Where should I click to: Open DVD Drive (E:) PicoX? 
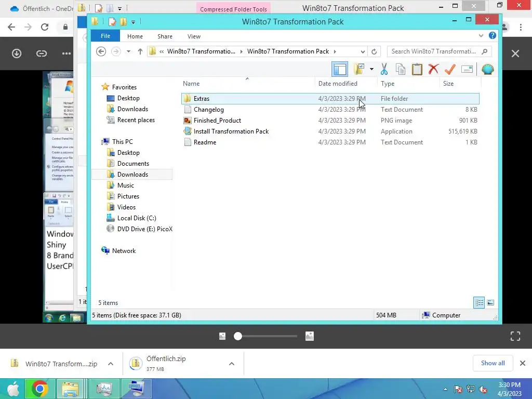pyautogui.click(x=144, y=229)
